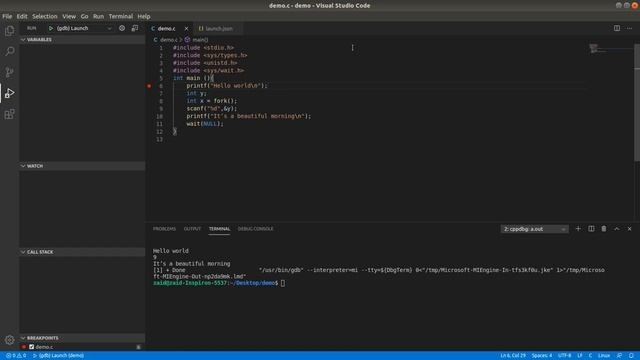Image resolution: width=640 pixels, height=360 pixels.
Task: Click in the terminal prompt line
Action: (219, 283)
